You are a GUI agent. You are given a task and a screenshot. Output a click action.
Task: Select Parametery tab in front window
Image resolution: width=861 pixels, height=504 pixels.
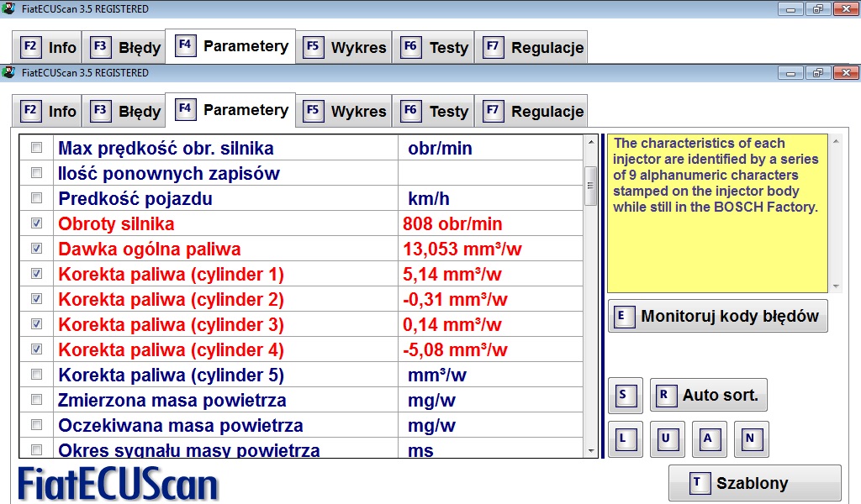[x=230, y=110]
